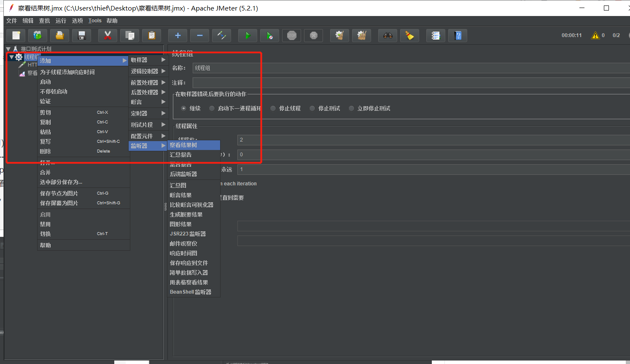The height and width of the screenshot is (364, 630).
Task: Choose 用表格察看结果 listener
Action: pyautogui.click(x=194, y=282)
